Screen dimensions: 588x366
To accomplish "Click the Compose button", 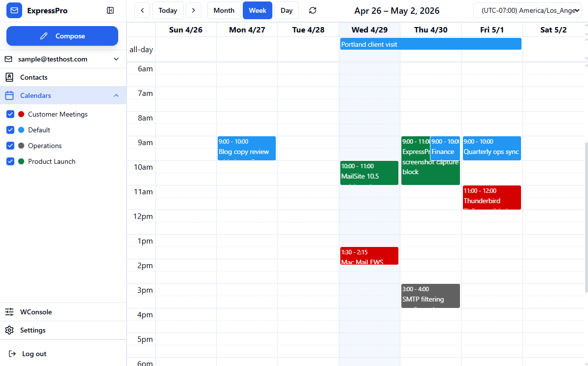I will click(x=62, y=36).
